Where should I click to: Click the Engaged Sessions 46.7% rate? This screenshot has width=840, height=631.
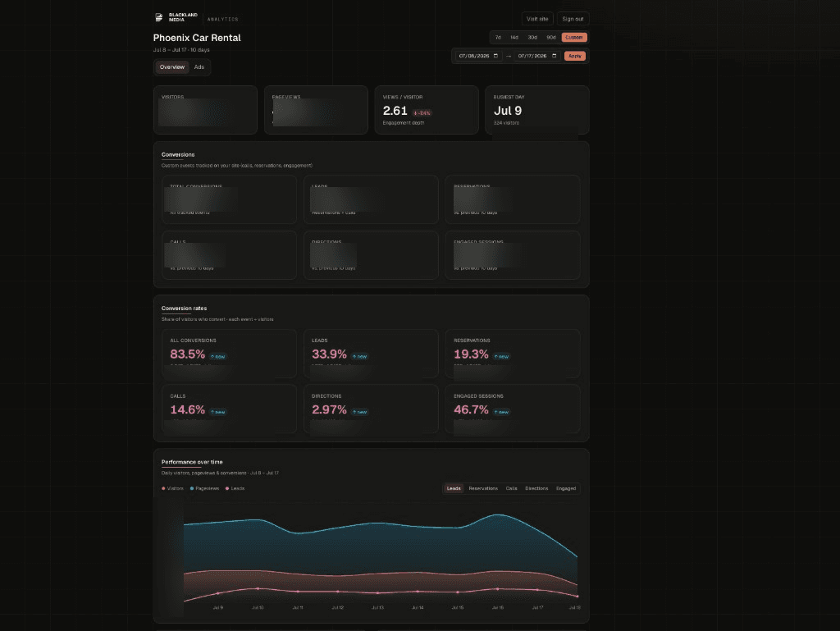click(471, 409)
